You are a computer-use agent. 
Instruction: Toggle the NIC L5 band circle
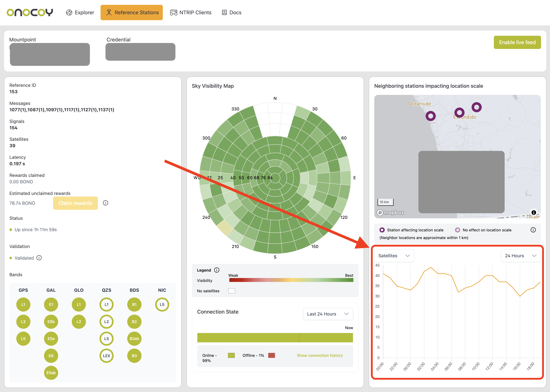[162, 304]
